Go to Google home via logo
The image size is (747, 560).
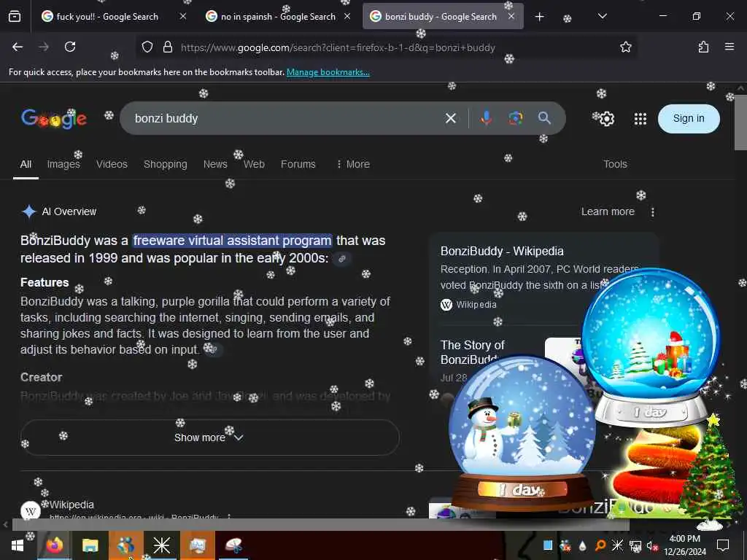tap(54, 119)
